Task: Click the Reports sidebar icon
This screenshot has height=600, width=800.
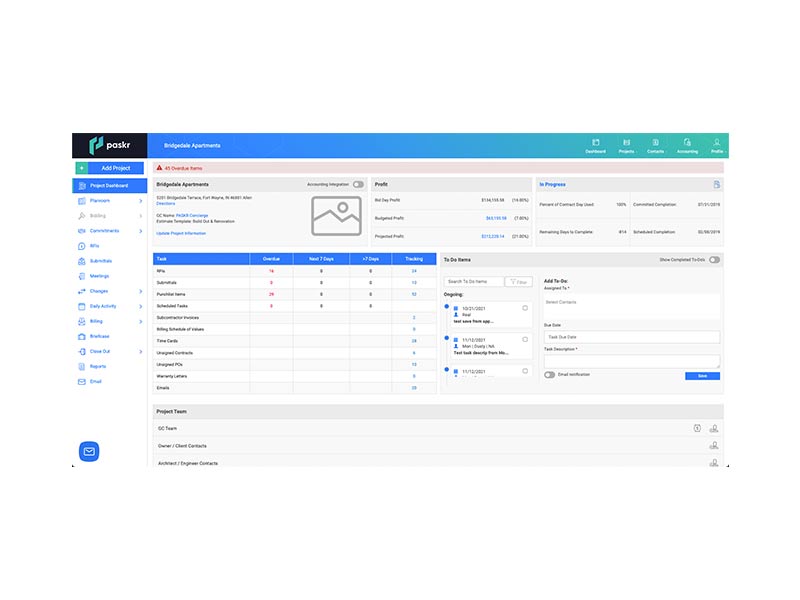Action: pyautogui.click(x=82, y=366)
